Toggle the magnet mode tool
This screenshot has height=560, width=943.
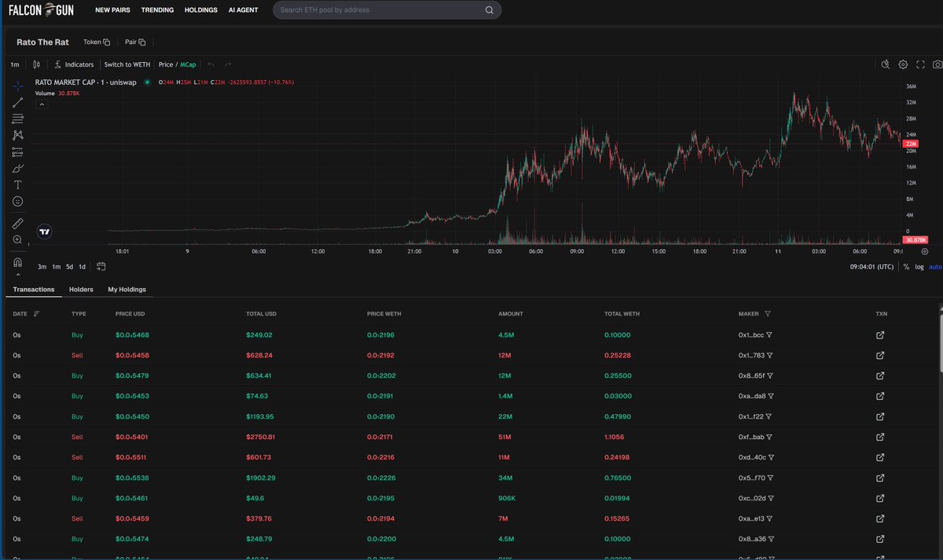click(x=17, y=262)
